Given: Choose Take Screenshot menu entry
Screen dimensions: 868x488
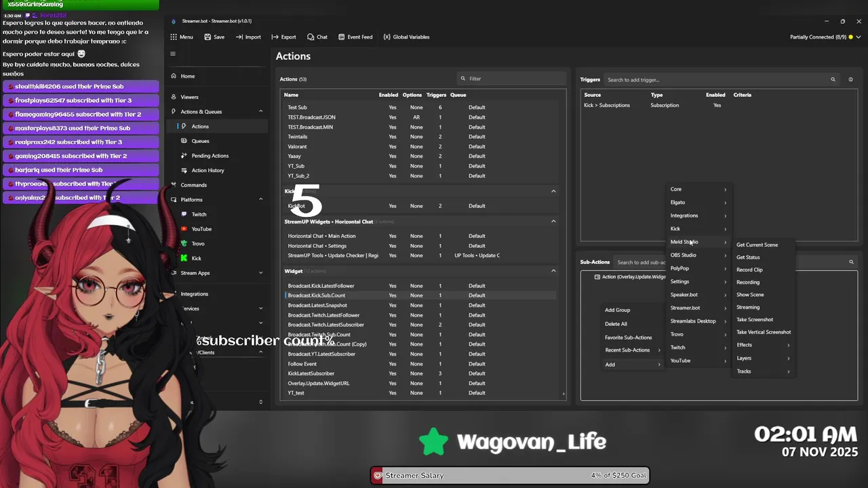Looking at the screenshot, I should (755, 320).
